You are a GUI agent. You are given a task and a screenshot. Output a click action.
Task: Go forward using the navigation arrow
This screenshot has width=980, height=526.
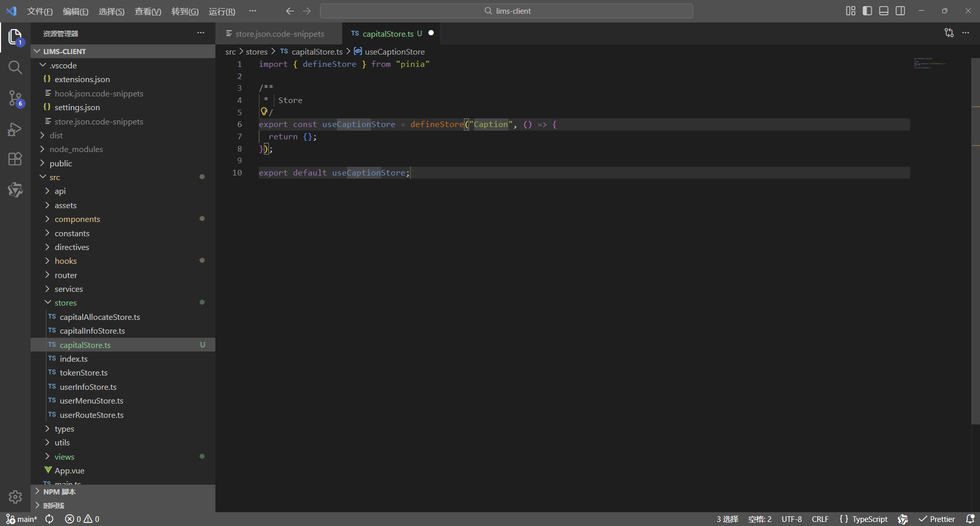click(x=307, y=11)
